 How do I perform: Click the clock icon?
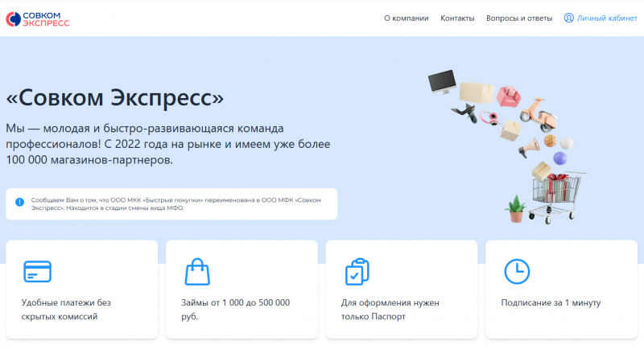coord(517,272)
